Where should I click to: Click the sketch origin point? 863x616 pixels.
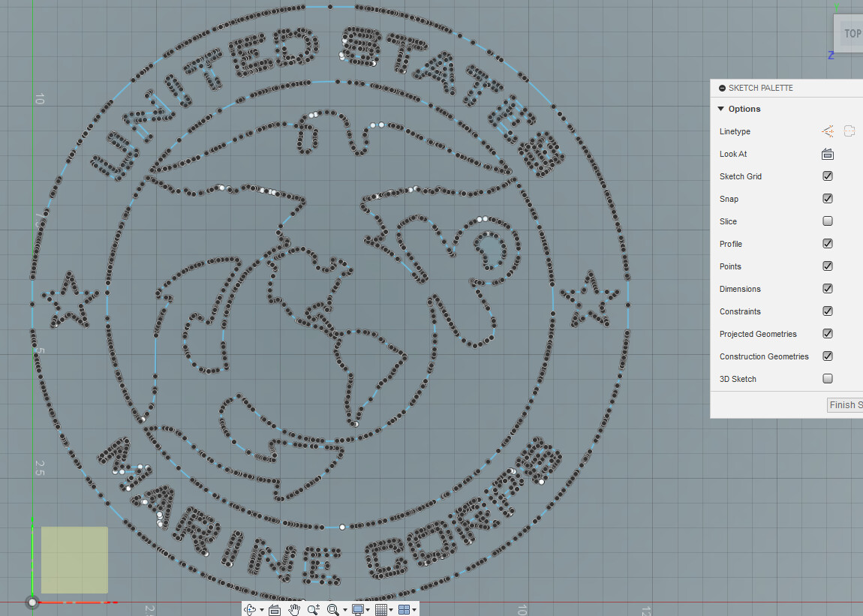pyautogui.click(x=32, y=602)
